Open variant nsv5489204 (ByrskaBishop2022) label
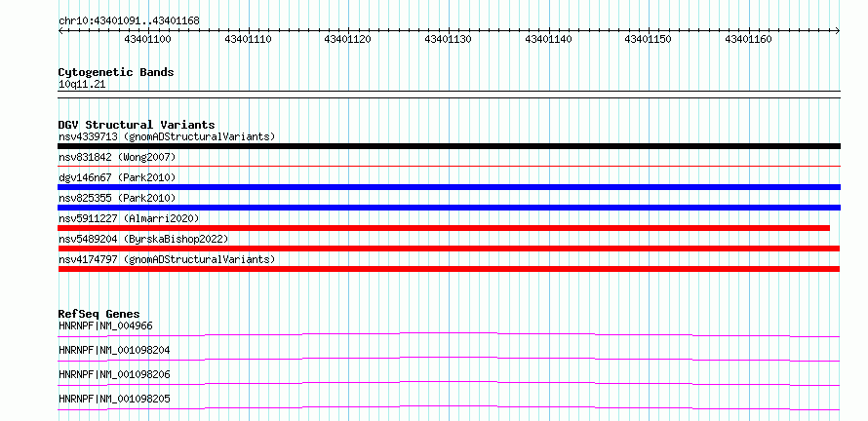 (143, 239)
